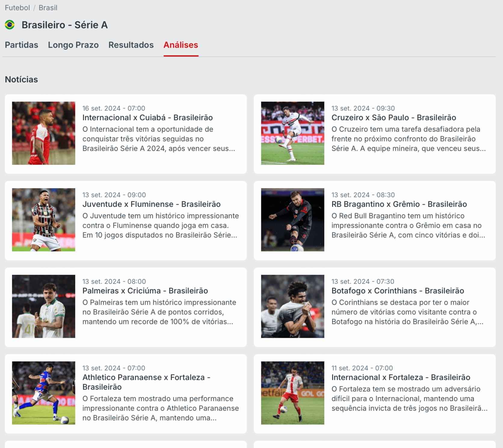
Task: Open the Athletico Paranaense x Fortaleza thumbnail
Action: pos(44,393)
